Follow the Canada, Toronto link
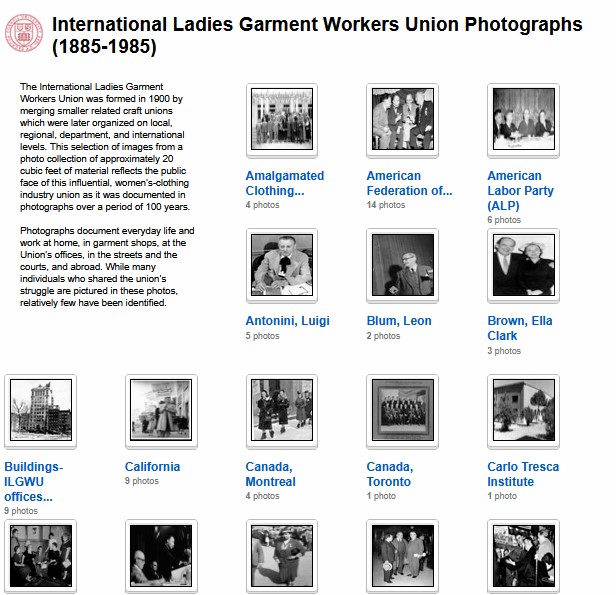 (x=390, y=474)
